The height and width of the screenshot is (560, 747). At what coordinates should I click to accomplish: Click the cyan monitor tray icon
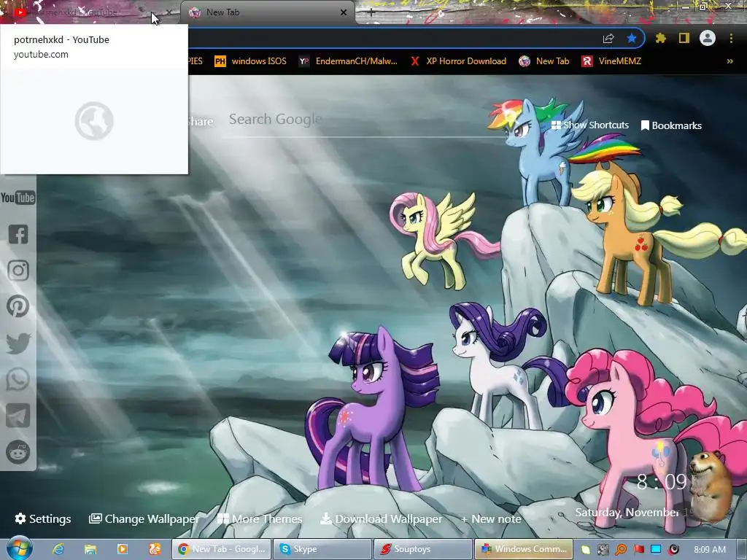656,550
